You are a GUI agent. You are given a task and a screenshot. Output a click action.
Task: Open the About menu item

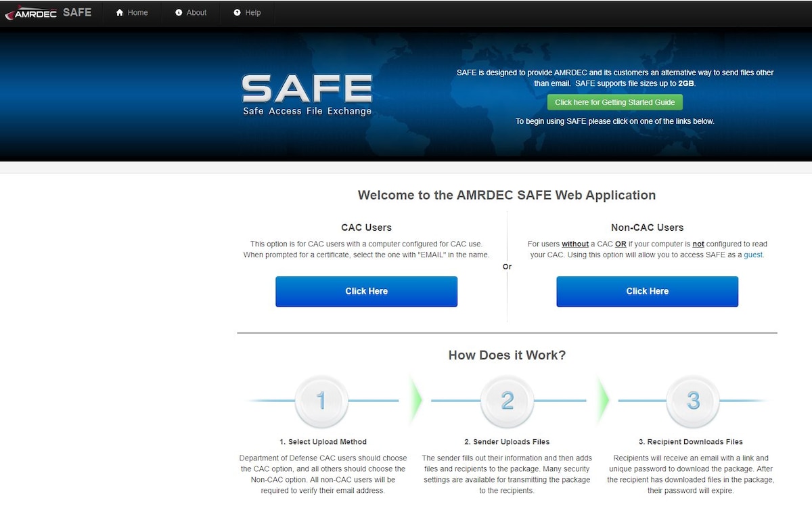pos(191,13)
